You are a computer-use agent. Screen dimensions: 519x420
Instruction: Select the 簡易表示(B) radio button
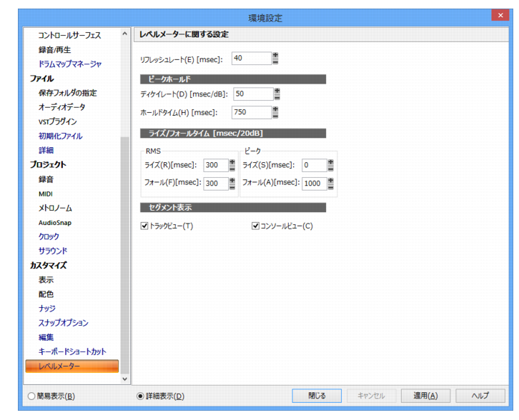(x=31, y=396)
